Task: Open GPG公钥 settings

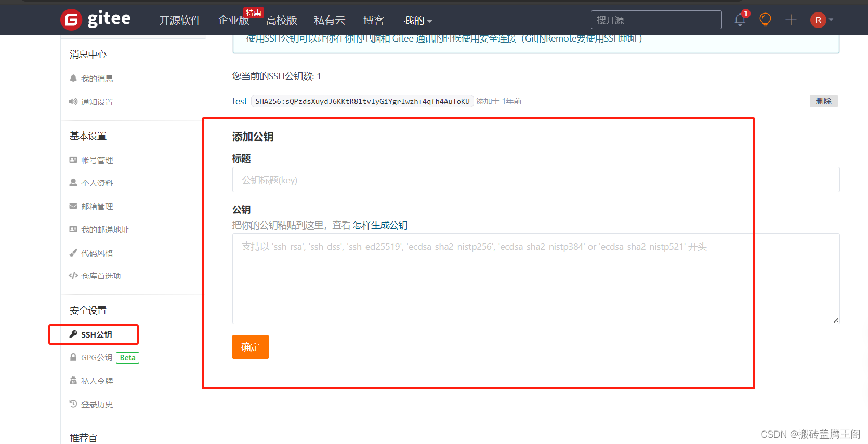Action: [97, 357]
